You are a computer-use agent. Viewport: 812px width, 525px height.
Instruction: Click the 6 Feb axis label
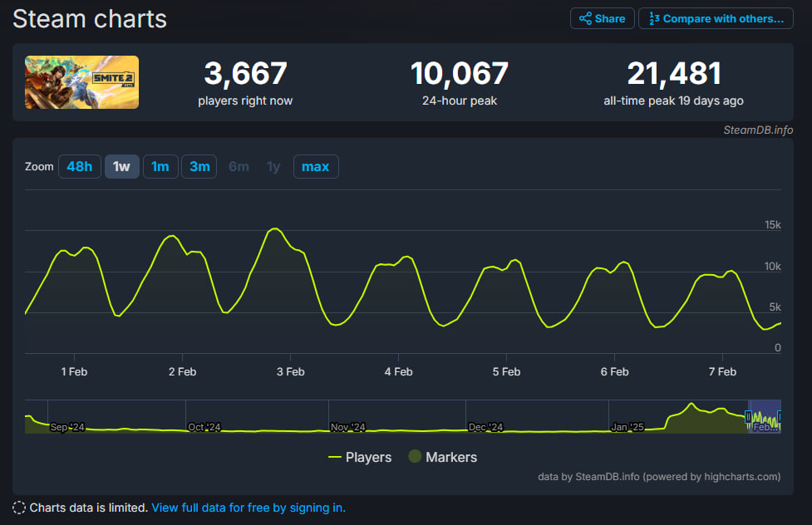pos(615,372)
